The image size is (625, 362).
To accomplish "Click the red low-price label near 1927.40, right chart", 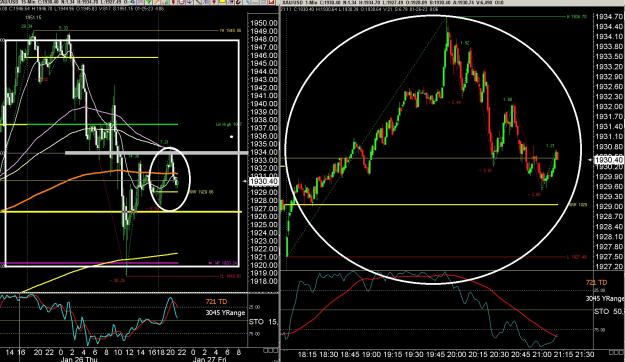I will coord(576,257).
